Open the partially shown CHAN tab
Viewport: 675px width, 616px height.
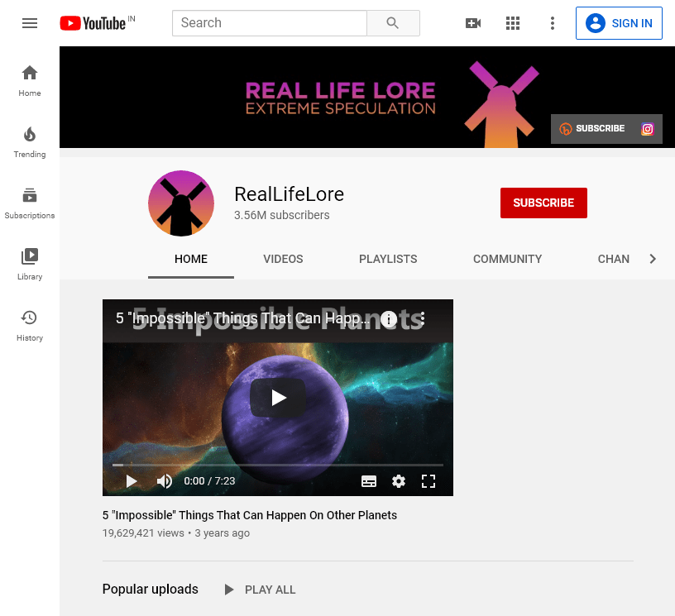(x=614, y=259)
